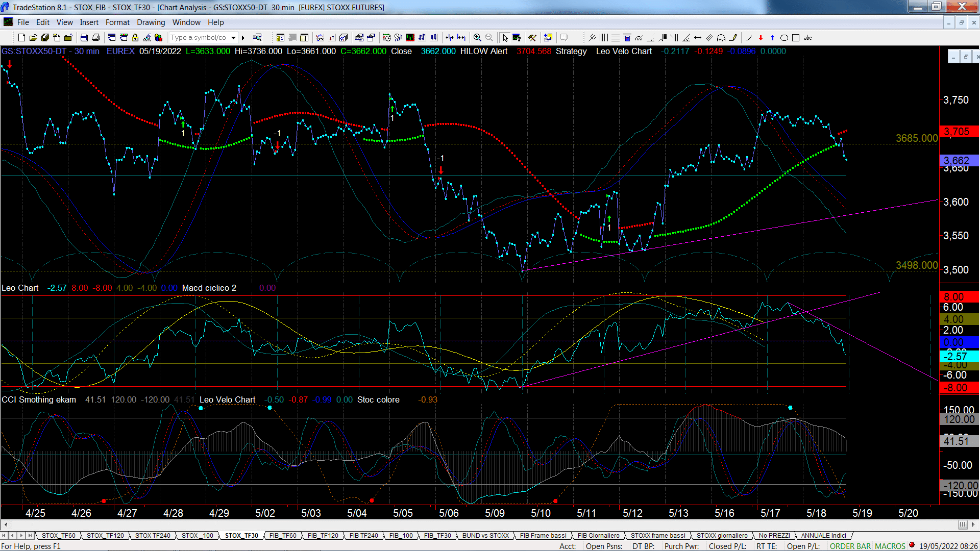Select the rectangle drawing tool

796,38
